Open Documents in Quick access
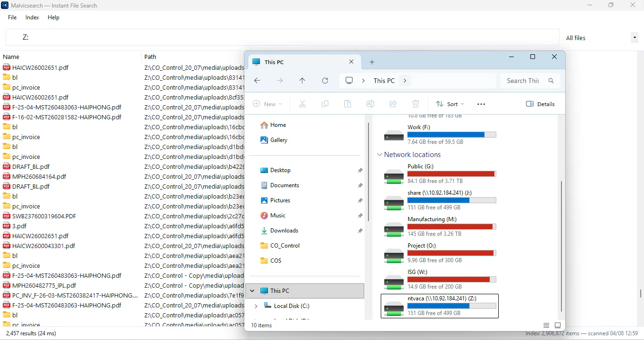 point(280,185)
